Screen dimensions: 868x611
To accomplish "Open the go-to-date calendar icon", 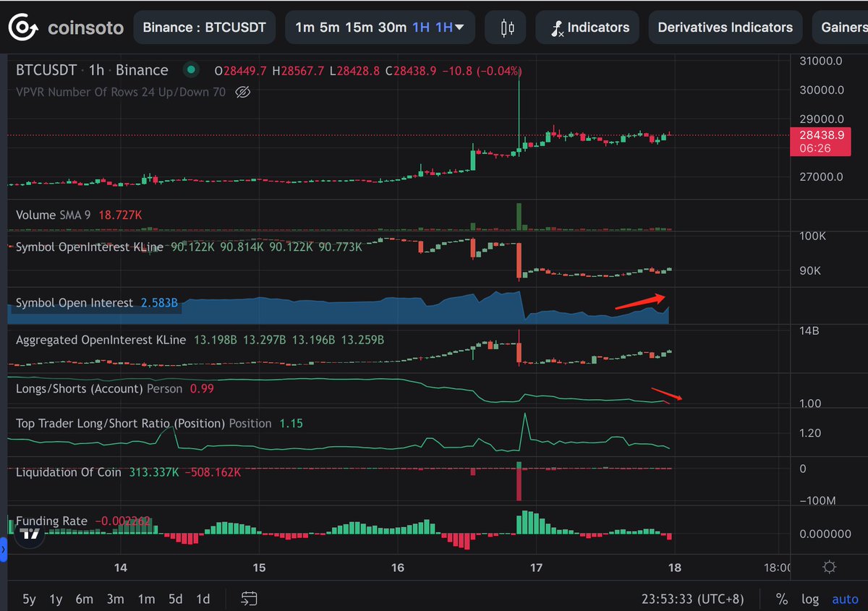I will coord(250,599).
